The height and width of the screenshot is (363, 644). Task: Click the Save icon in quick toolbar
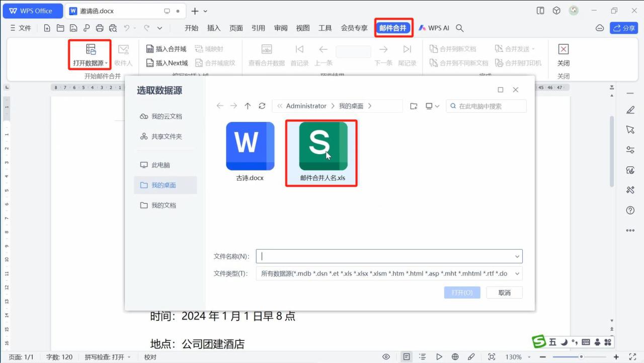[x=73, y=28]
